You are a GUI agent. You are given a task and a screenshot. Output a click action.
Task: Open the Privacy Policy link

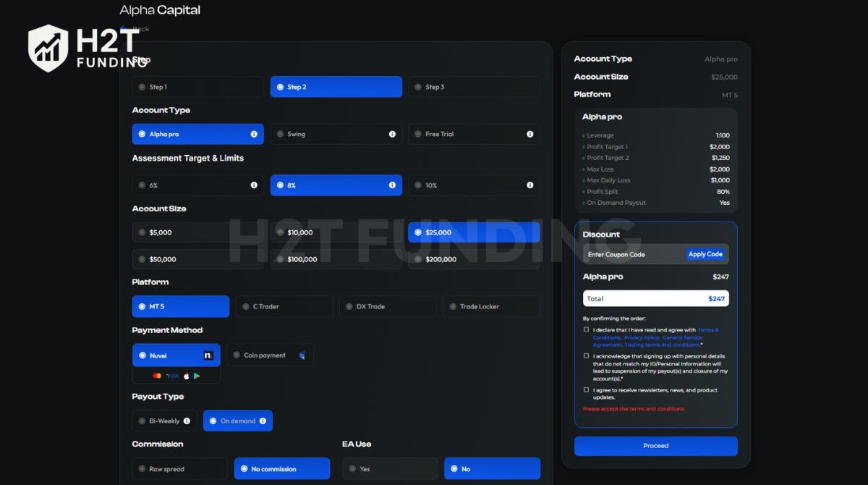point(642,337)
